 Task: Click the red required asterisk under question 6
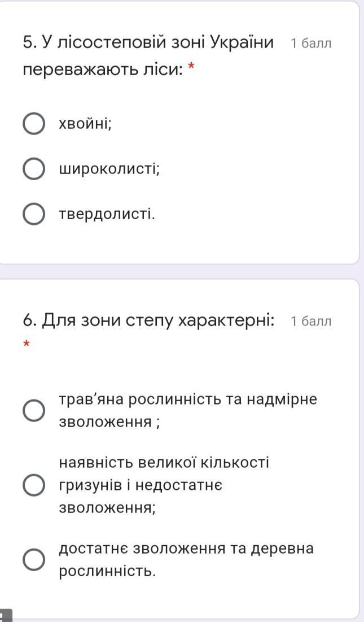[26, 344]
